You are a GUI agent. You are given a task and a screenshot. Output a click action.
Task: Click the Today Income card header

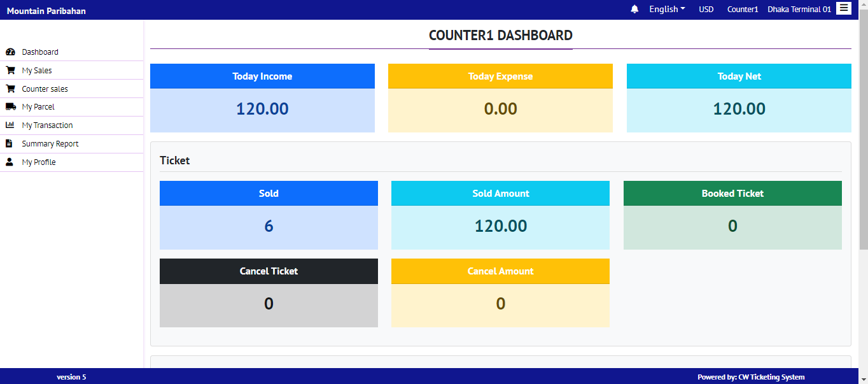pos(262,76)
